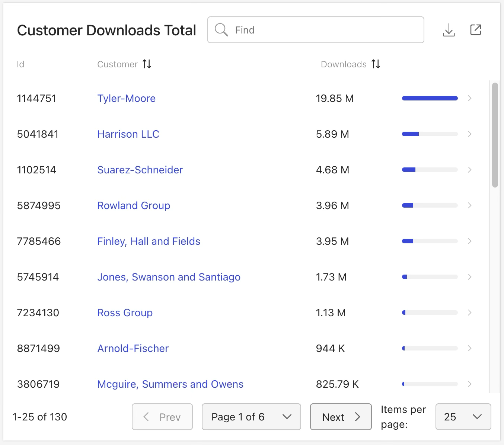Sort by Customer column arrows

point(147,64)
